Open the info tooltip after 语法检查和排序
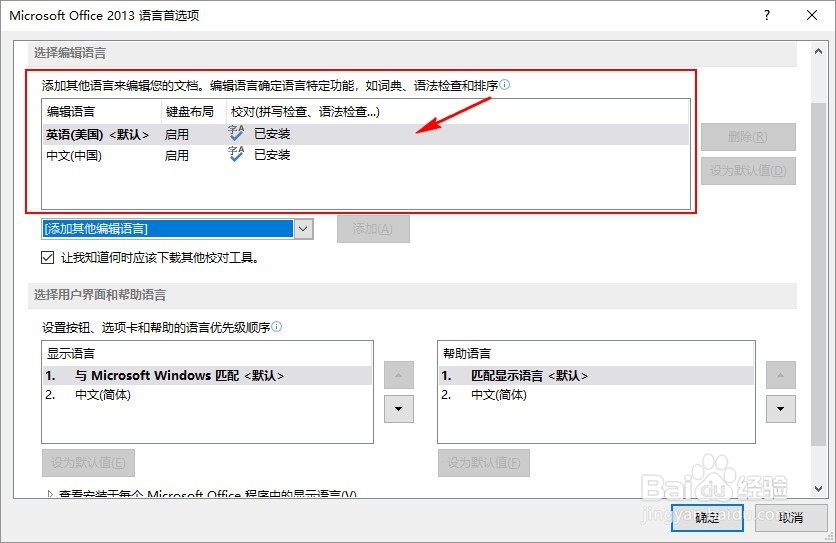Viewport: 836px width, 543px height. [504, 84]
